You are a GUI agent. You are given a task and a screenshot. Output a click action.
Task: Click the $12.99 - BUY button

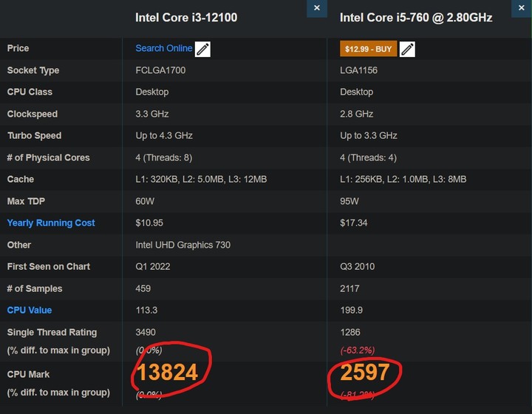[369, 49]
